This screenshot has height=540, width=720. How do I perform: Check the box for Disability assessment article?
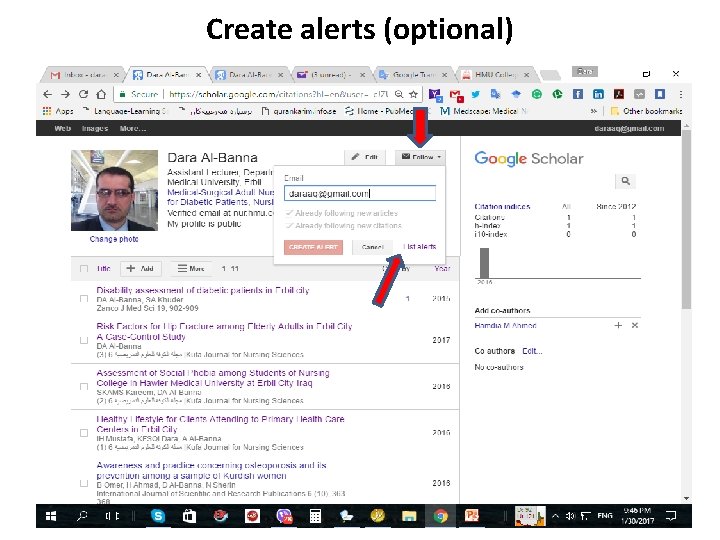[x=84, y=298]
